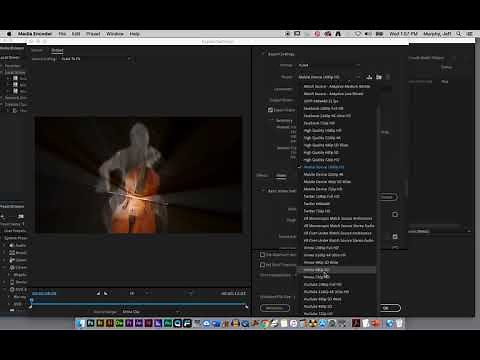The width and height of the screenshot is (480, 360).
Task: Open Illustrator from the Dock
Action: [110, 323]
